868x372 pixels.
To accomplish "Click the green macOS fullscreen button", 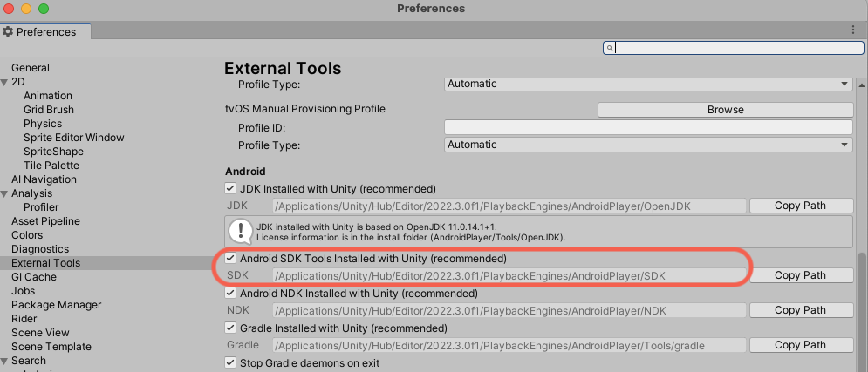I will click(x=44, y=9).
